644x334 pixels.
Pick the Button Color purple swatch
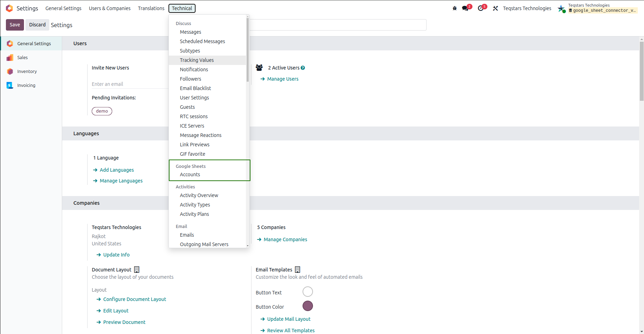click(x=308, y=306)
